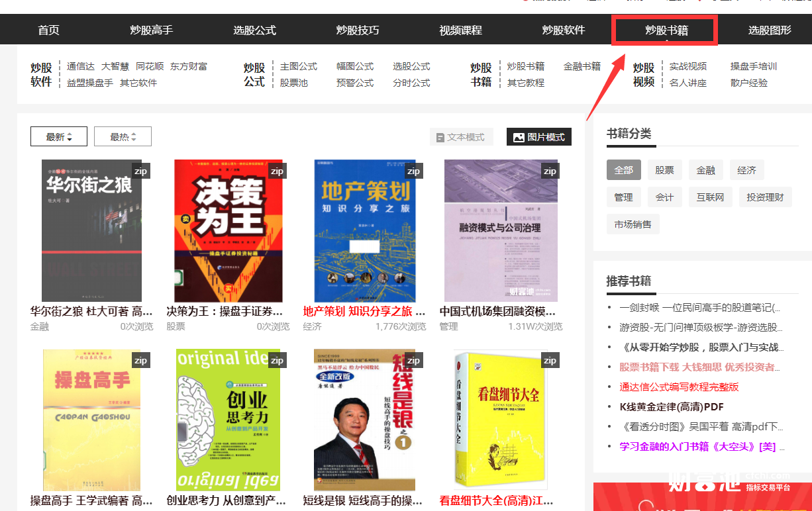
Task: Click the zip icon on 决策为王 cover
Action: point(277,171)
